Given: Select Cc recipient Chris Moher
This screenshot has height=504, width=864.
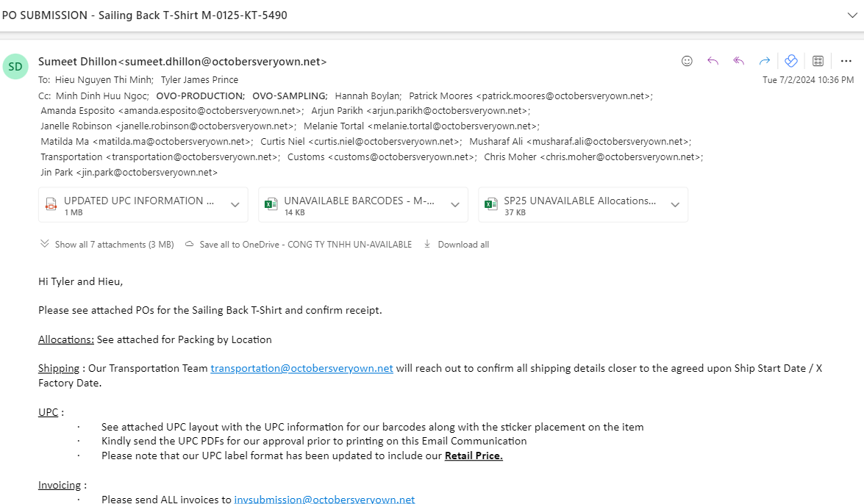Looking at the screenshot, I should pyautogui.click(x=593, y=157).
